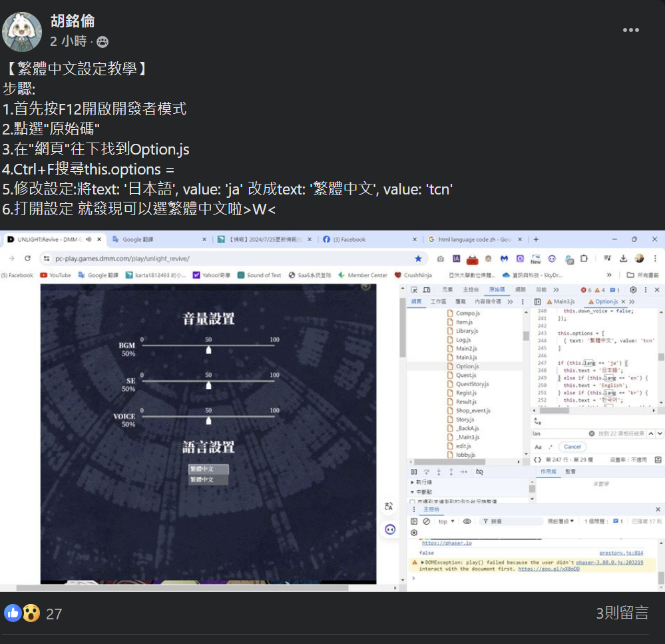Click the pretty-print curly braces icon
The image size is (665, 644).
tap(537, 460)
